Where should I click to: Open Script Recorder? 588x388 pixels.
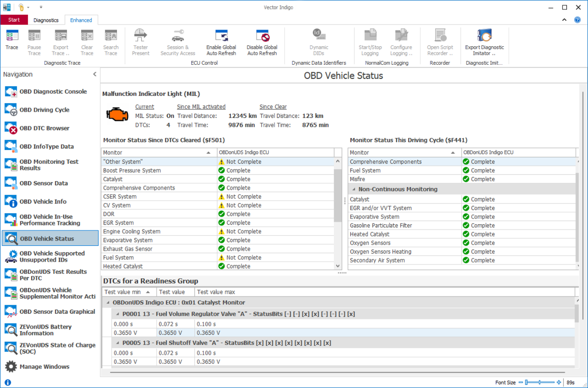[x=440, y=43]
